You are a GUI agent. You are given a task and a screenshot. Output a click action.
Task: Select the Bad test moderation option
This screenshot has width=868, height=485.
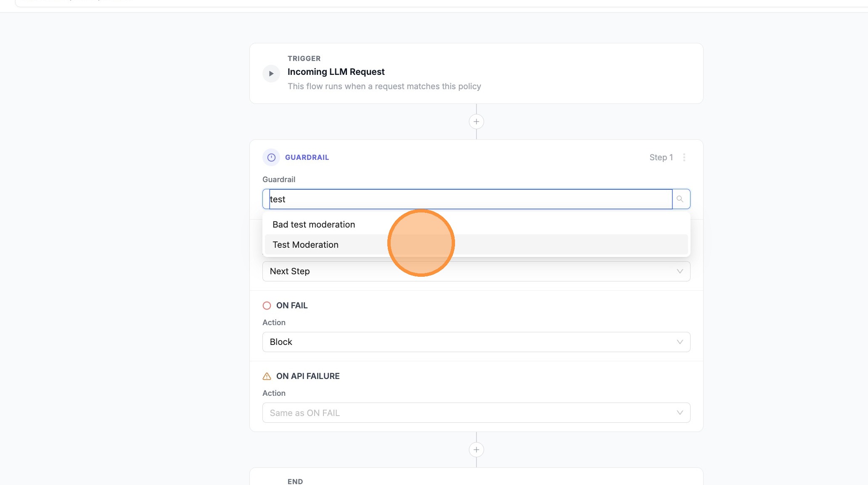point(314,225)
